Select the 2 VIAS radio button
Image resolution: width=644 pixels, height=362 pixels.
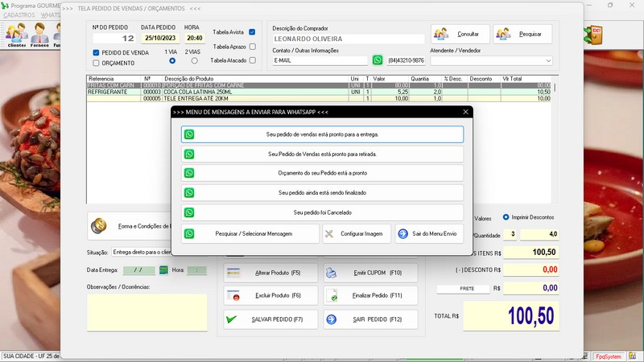(x=193, y=61)
